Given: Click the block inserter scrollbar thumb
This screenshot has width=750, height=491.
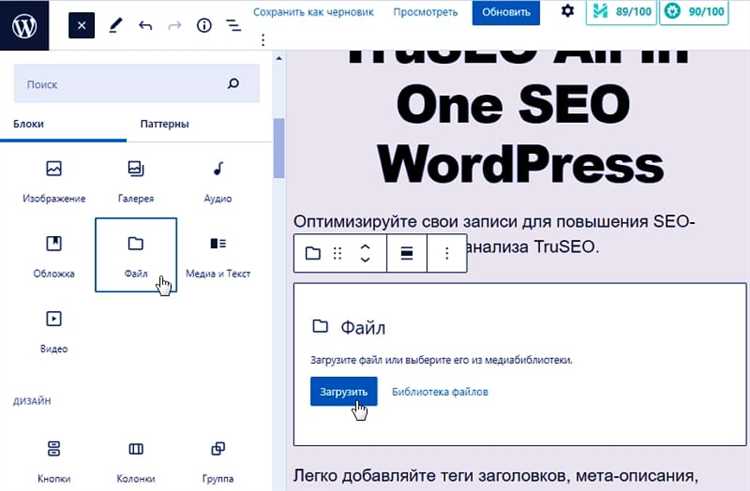Looking at the screenshot, I should click(279, 148).
